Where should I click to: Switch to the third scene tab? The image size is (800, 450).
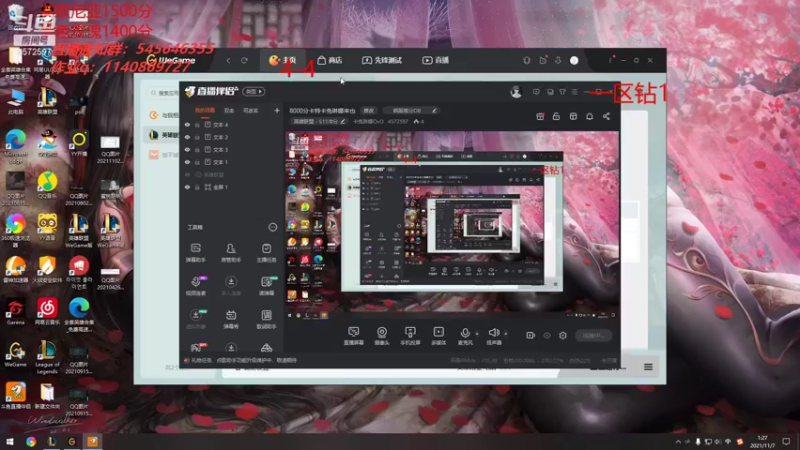click(x=251, y=110)
